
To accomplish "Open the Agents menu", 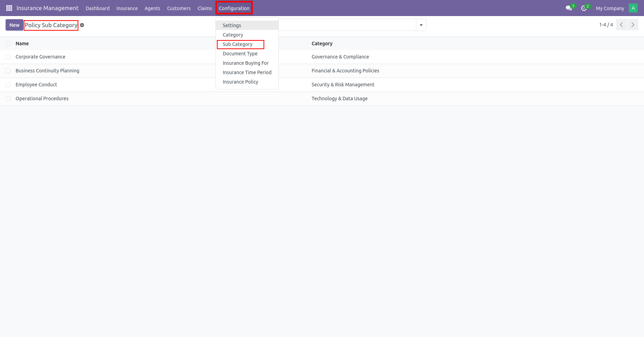I will (152, 8).
